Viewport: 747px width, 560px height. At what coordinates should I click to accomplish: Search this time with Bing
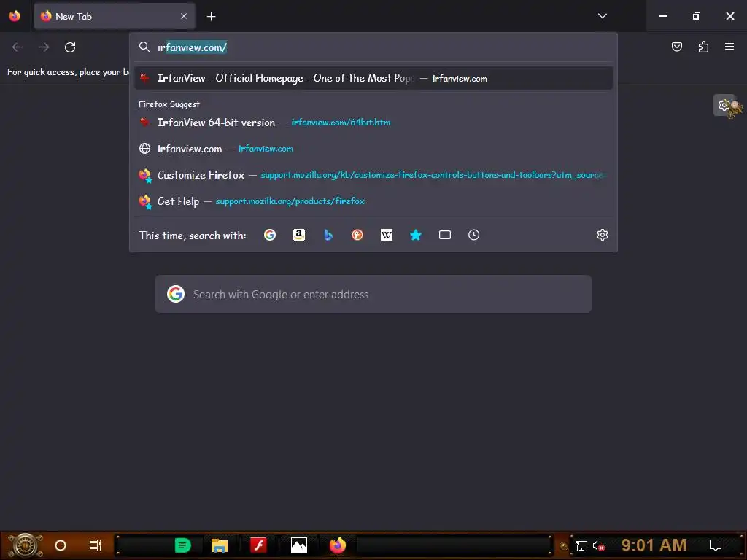pos(328,235)
